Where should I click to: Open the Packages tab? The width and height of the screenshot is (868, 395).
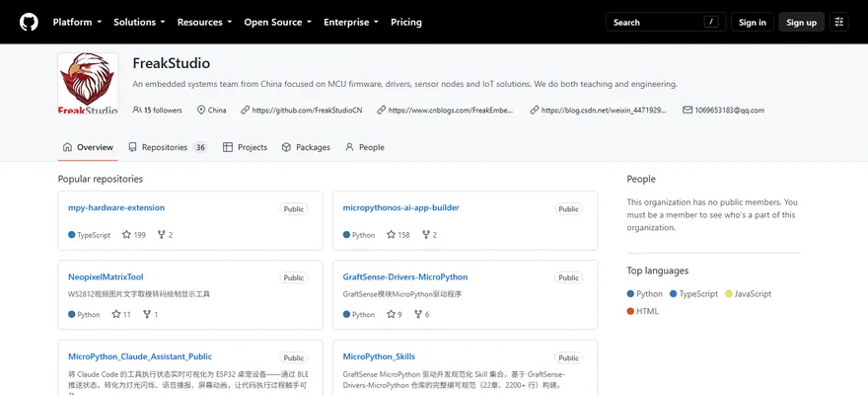pyautogui.click(x=306, y=147)
